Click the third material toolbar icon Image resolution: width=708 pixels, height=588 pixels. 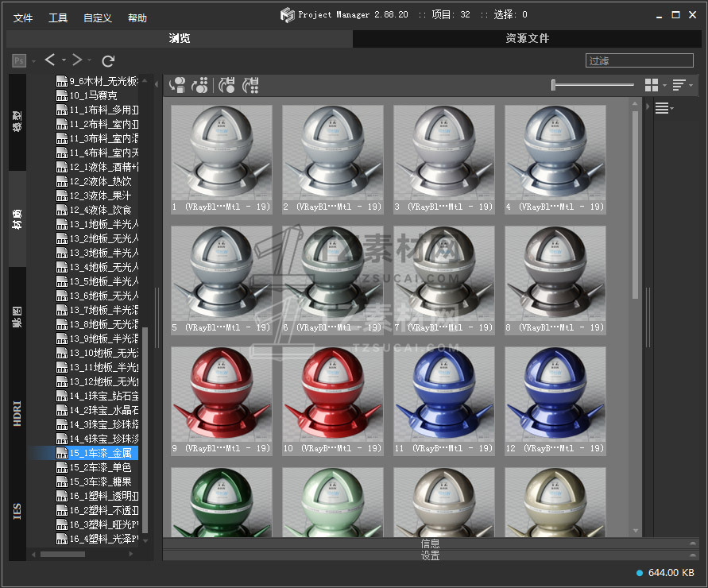click(x=226, y=85)
